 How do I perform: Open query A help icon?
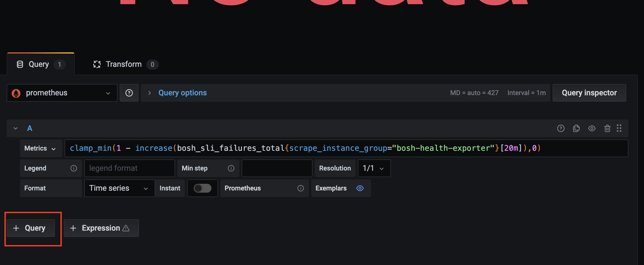pyautogui.click(x=561, y=128)
